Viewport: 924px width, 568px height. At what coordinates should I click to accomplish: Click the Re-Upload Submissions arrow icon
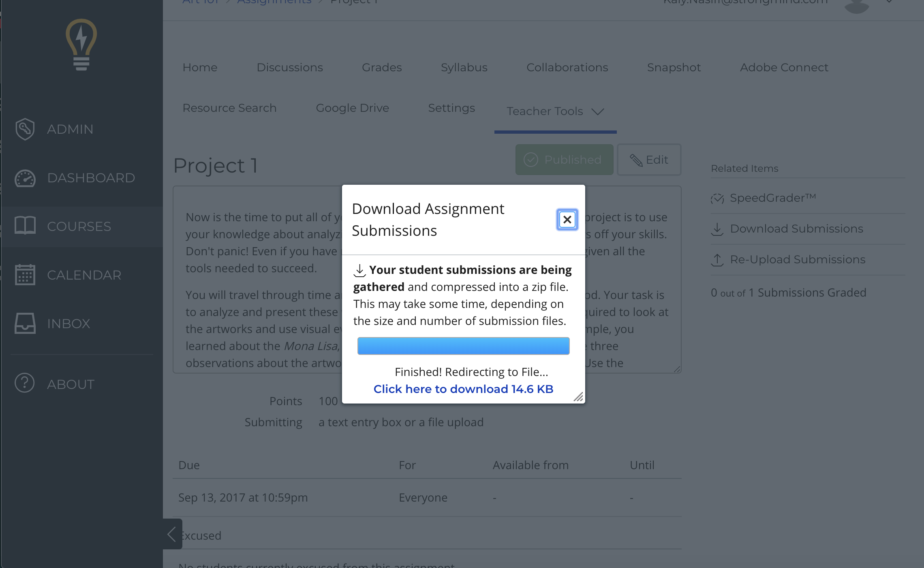click(x=717, y=260)
